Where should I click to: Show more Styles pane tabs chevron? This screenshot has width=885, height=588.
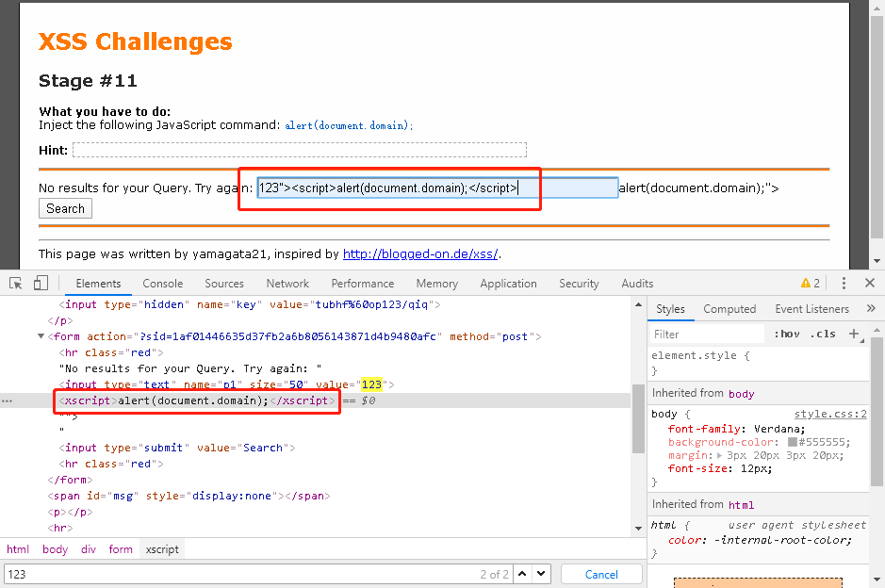click(871, 308)
